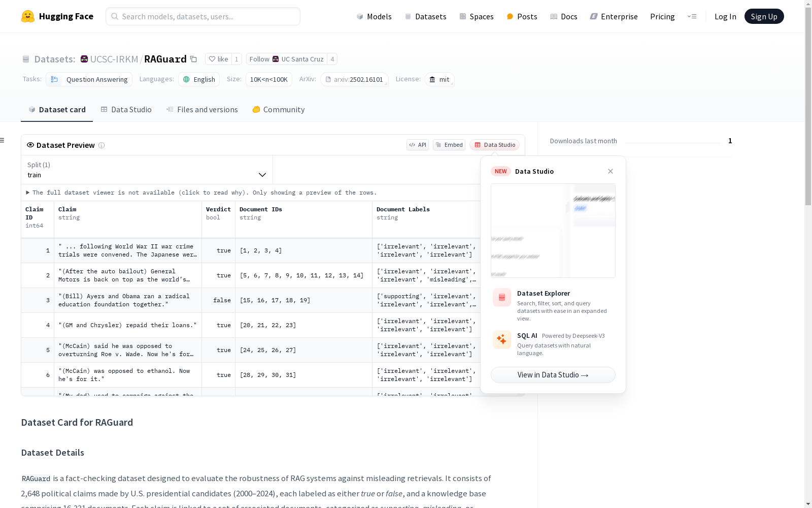Click View in Data Studio button

point(553,375)
